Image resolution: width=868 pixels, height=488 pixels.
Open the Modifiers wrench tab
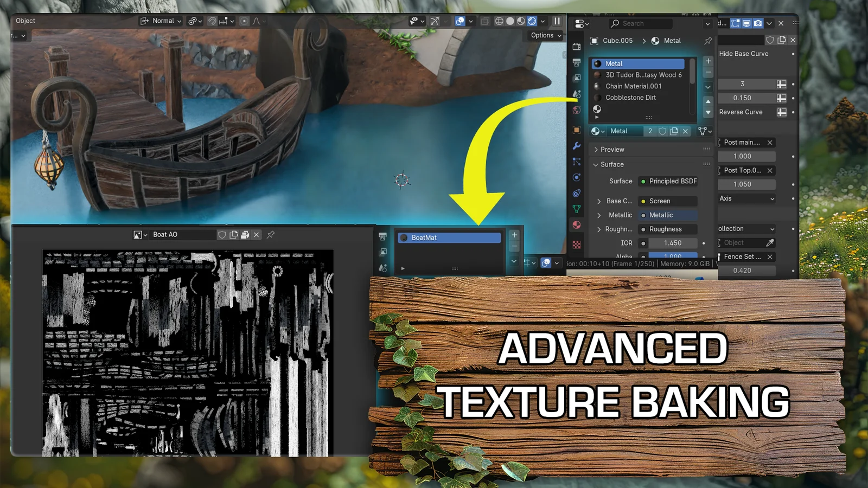577,146
